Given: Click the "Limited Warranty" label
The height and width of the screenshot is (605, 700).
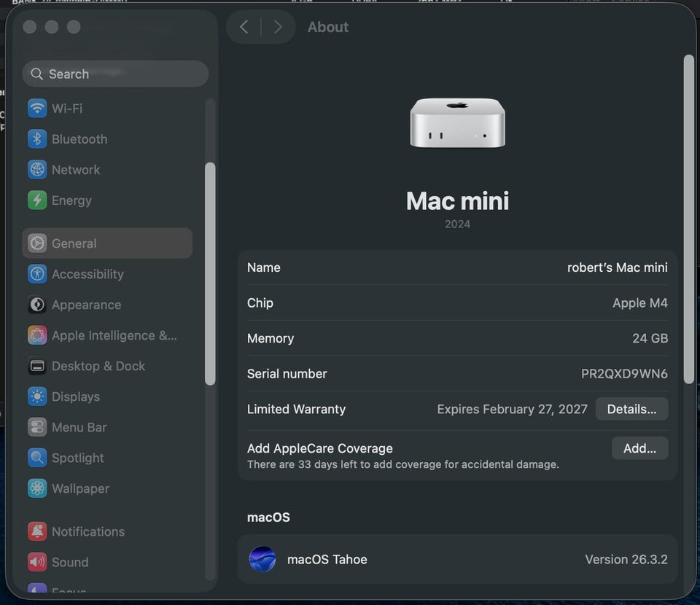Looking at the screenshot, I should click(x=297, y=409).
